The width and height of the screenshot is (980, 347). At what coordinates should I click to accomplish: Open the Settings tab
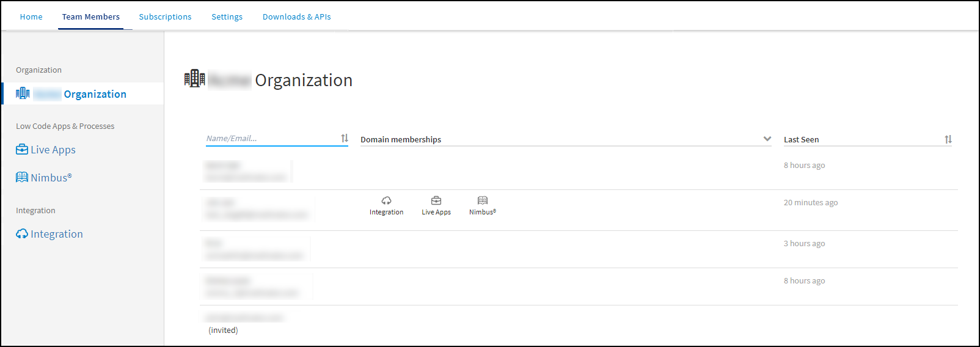227,16
